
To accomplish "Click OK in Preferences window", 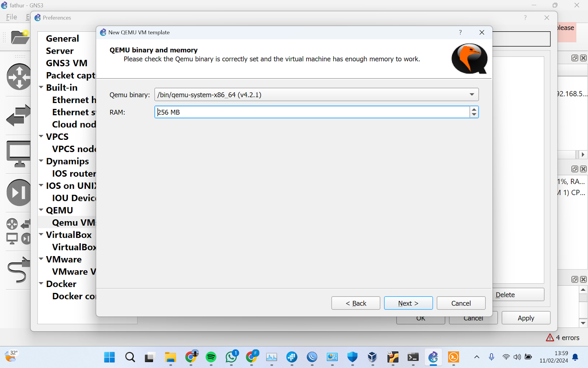I will coord(421,320).
